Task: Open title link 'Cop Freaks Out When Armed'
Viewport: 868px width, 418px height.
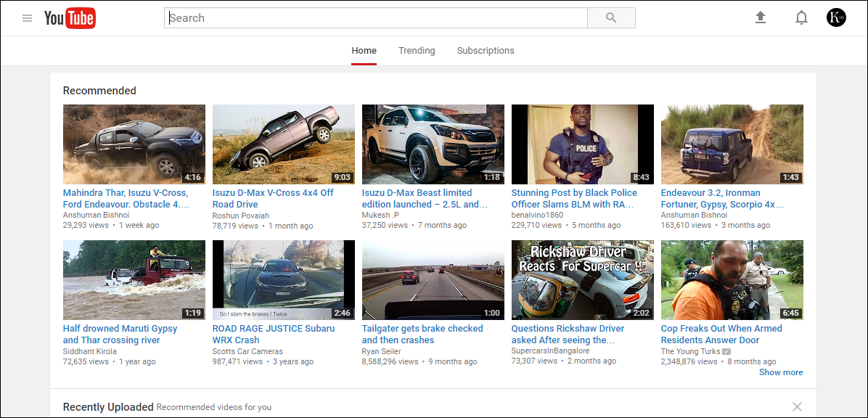Action: (x=721, y=335)
